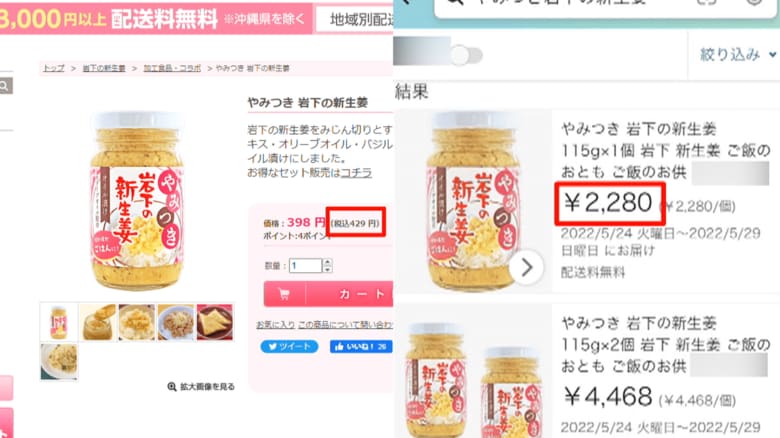Open the enlarged image magnifier icon
Image resolution: width=780 pixels, height=438 pixels.
click(x=172, y=387)
